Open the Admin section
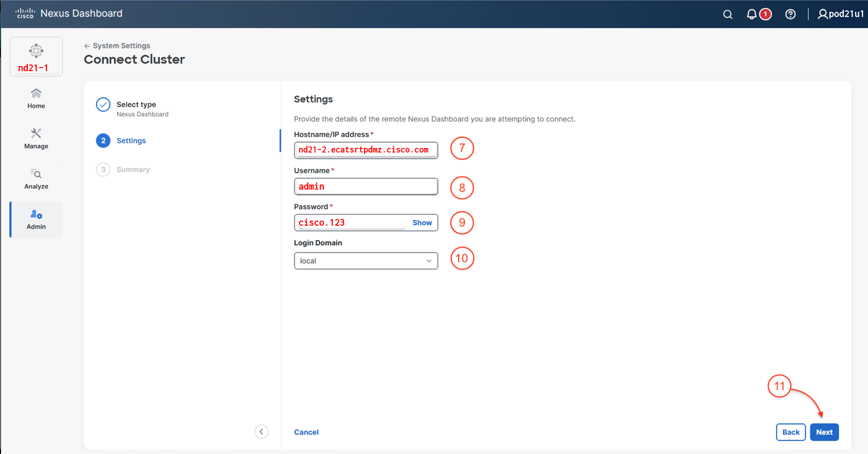 point(36,220)
